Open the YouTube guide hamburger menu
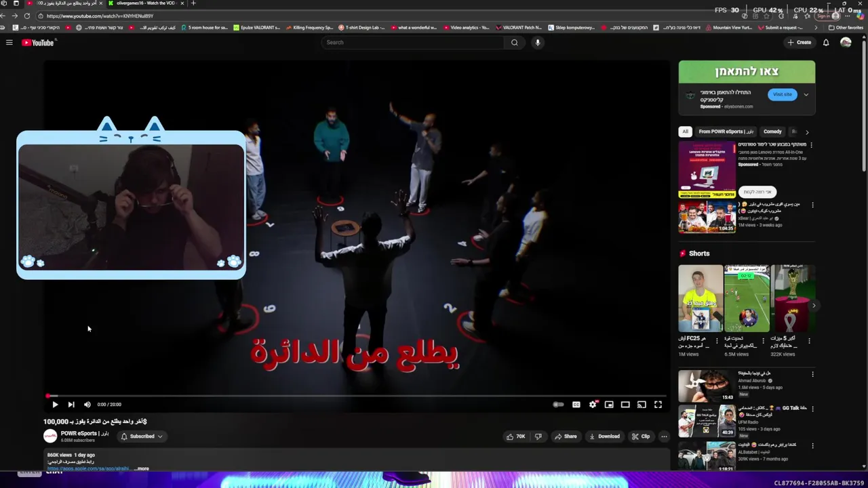This screenshot has width=868, height=488. pos(9,43)
